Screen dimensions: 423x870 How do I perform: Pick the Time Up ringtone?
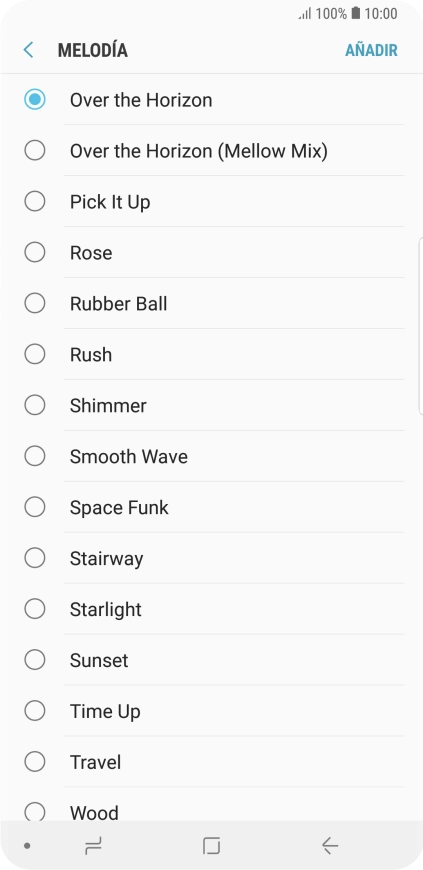[x=212, y=711]
